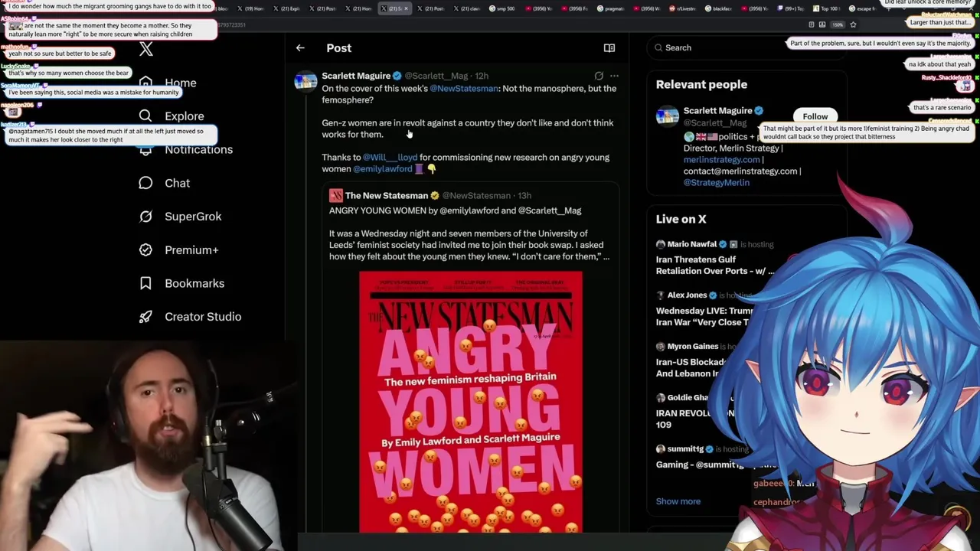Open 'Gaming - @summit1g' live stream title

(699, 465)
